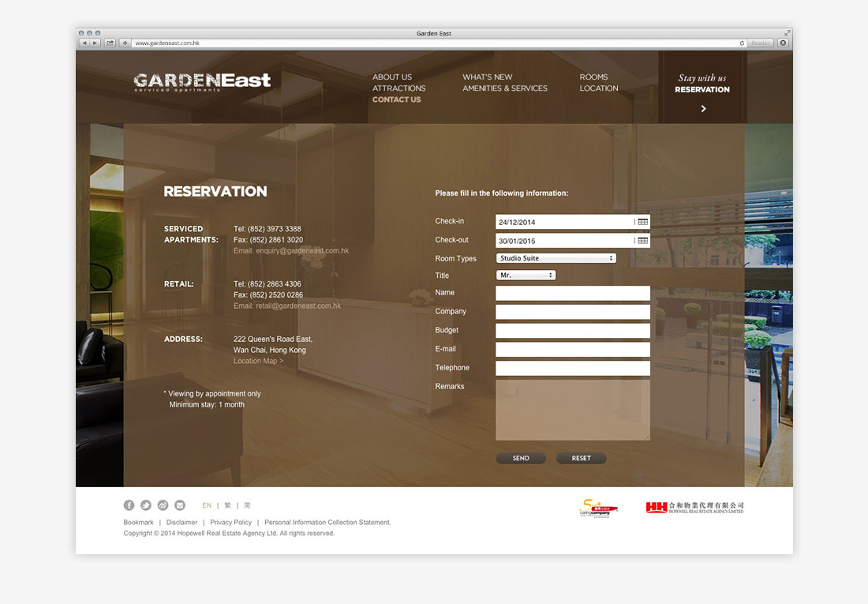Image resolution: width=868 pixels, height=604 pixels.
Task: Switch language to EN
Action: (207, 505)
